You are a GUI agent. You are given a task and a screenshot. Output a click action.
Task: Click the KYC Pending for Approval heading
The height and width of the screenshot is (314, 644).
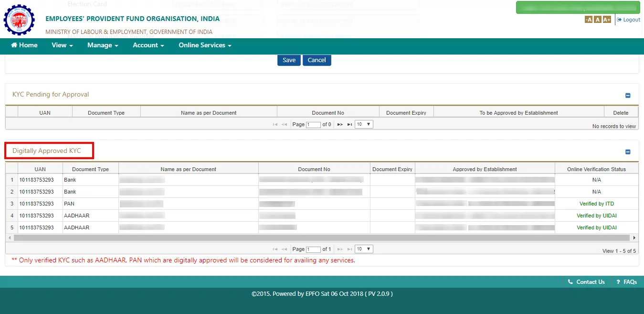click(x=51, y=94)
